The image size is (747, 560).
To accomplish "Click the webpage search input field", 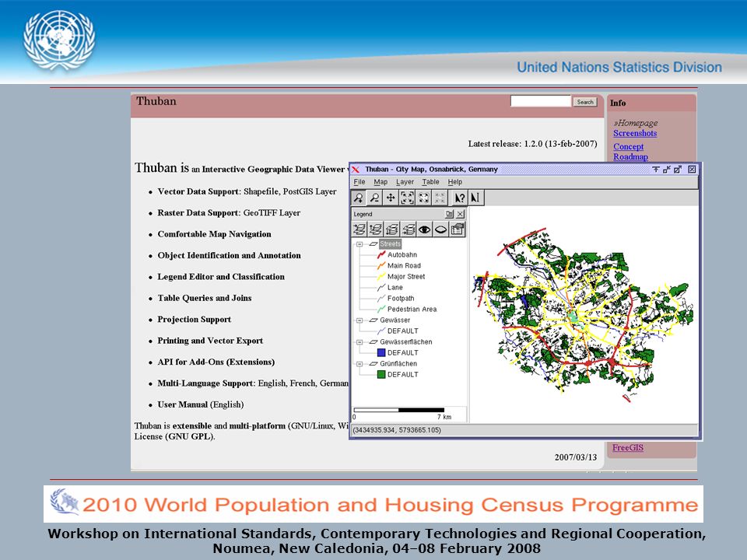I will click(541, 101).
